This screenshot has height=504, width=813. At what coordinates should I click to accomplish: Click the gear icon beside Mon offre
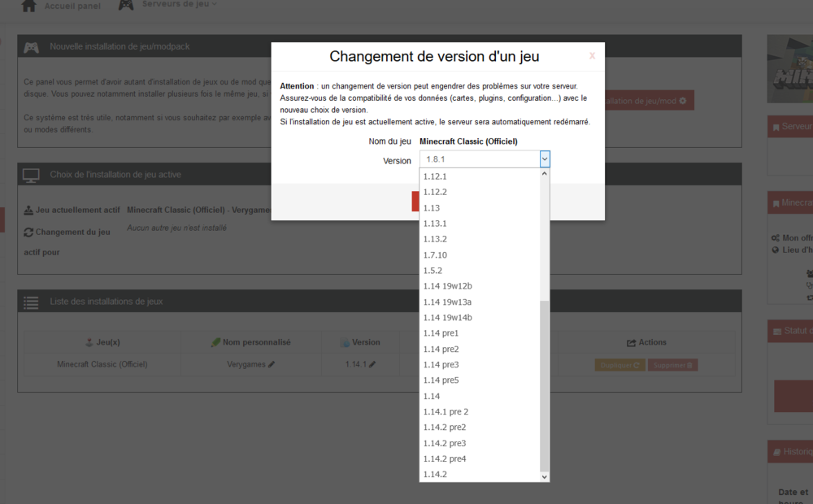click(x=774, y=238)
